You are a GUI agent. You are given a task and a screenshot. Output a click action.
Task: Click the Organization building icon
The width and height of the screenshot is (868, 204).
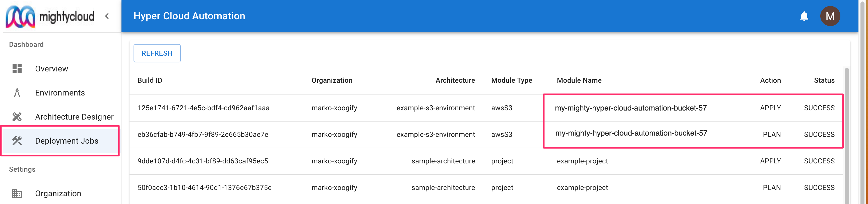[17, 193]
